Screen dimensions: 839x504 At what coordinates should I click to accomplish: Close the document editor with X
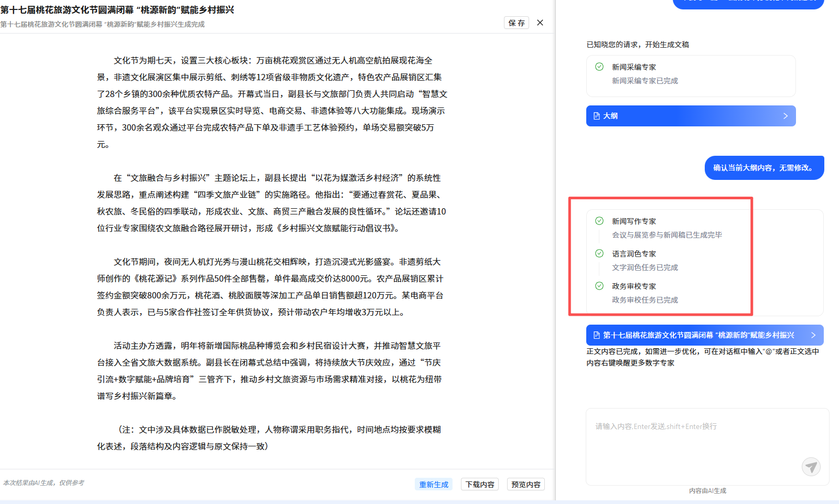pos(540,23)
